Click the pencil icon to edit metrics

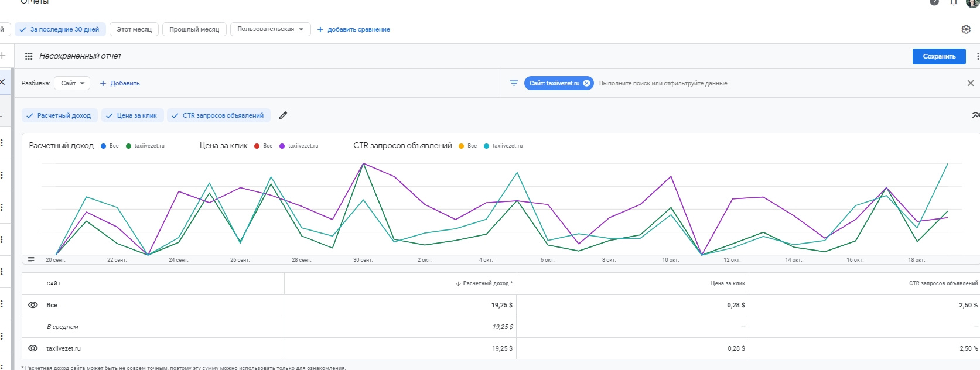(x=283, y=115)
